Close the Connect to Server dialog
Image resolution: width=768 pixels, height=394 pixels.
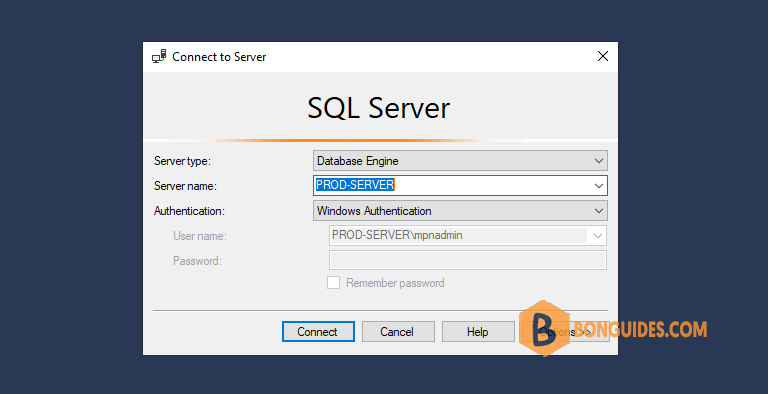(x=603, y=56)
